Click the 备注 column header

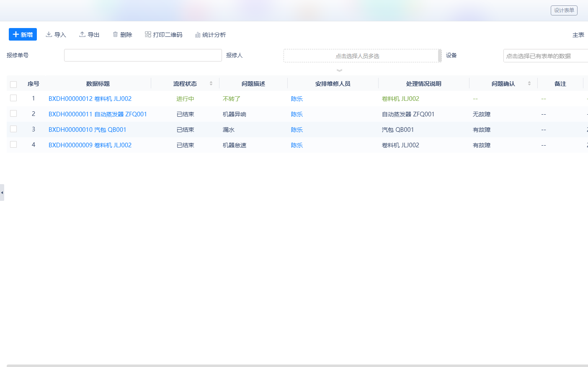[x=560, y=84]
